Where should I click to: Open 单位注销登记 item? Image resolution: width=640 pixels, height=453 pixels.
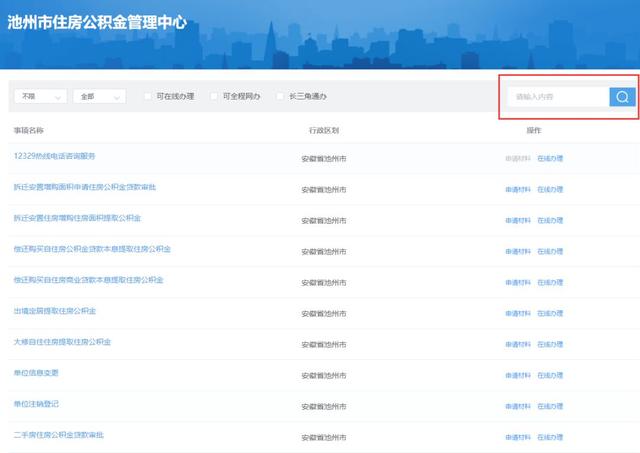click(36, 404)
